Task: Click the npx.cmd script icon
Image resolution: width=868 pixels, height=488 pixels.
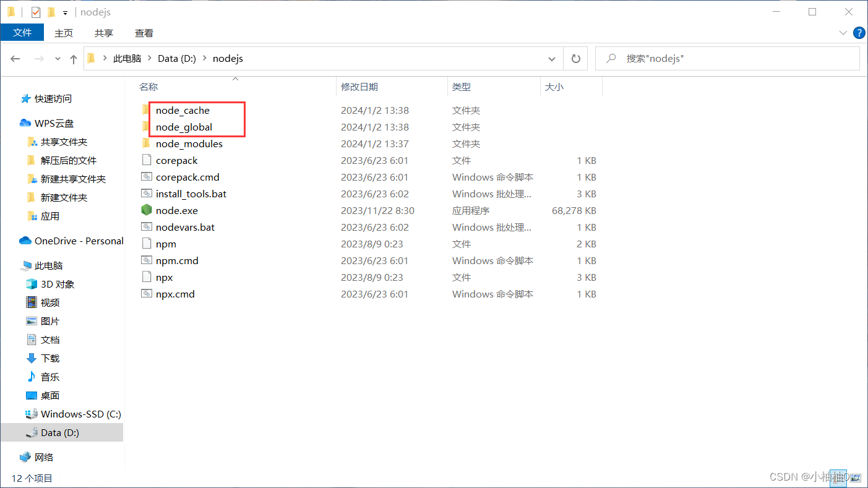Action: point(146,294)
